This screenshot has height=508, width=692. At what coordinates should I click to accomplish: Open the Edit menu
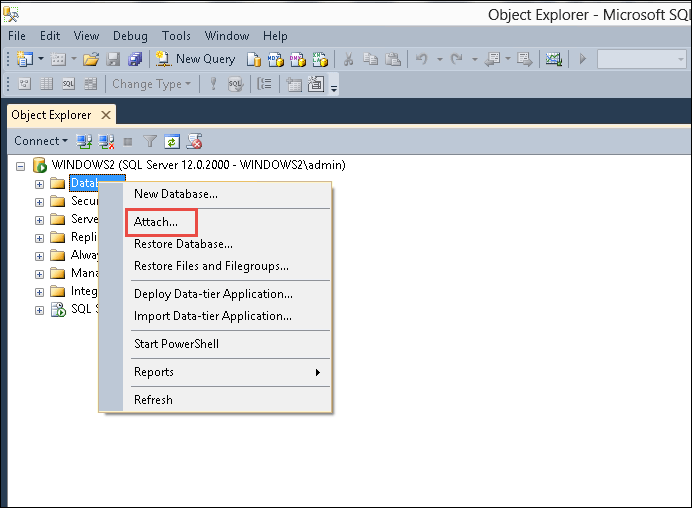[50, 36]
